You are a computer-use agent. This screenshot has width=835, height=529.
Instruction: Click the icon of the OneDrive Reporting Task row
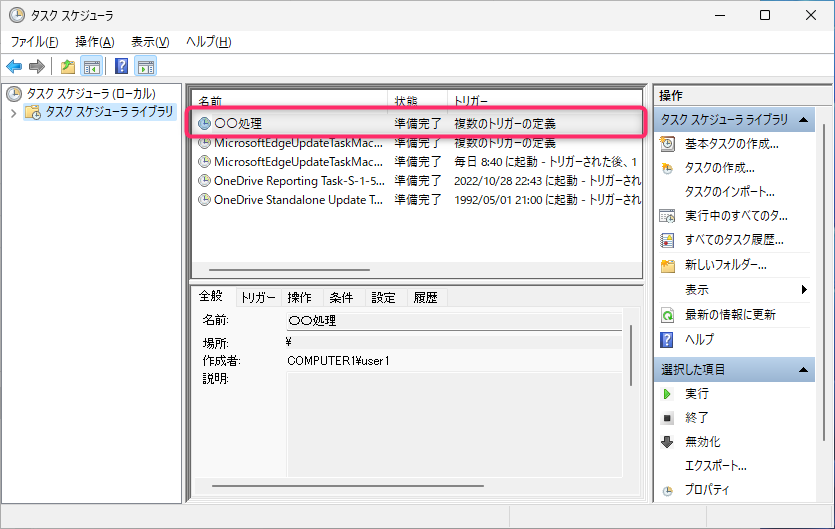[x=204, y=181]
